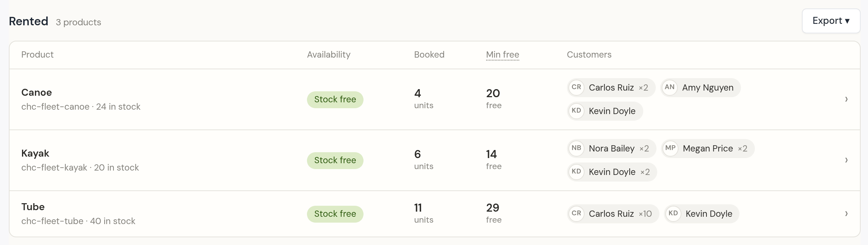Select Kevin Doyle chip in Canoe row
Viewport: 868px width, 245px height.
click(605, 111)
